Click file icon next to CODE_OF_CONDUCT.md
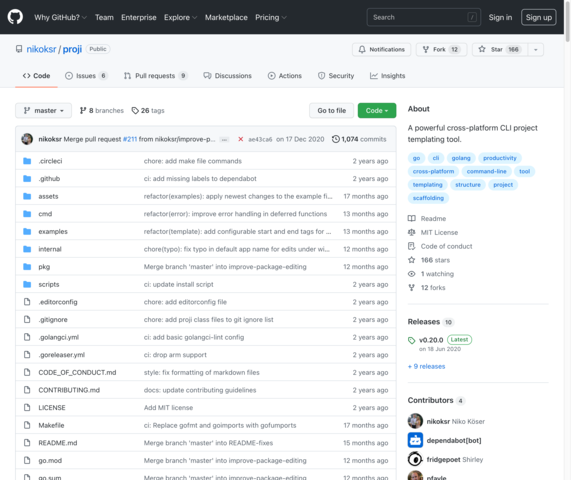The width and height of the screenshot is (571, 480). click(27, 372)
